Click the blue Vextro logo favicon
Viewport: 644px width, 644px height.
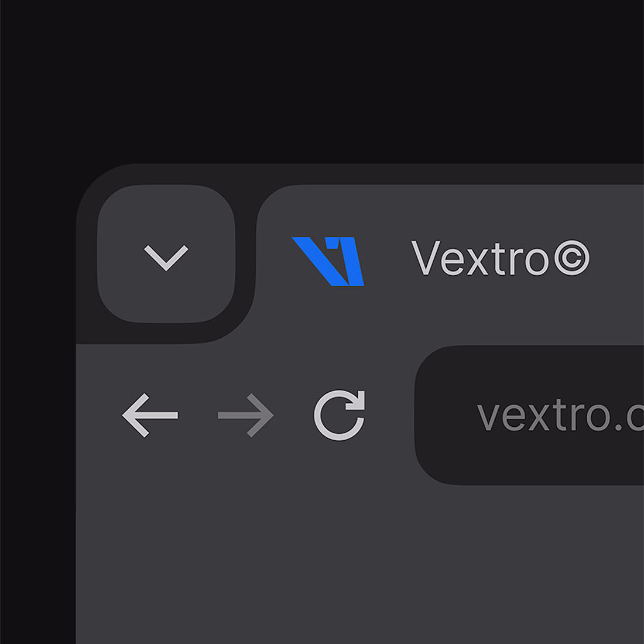328,261
